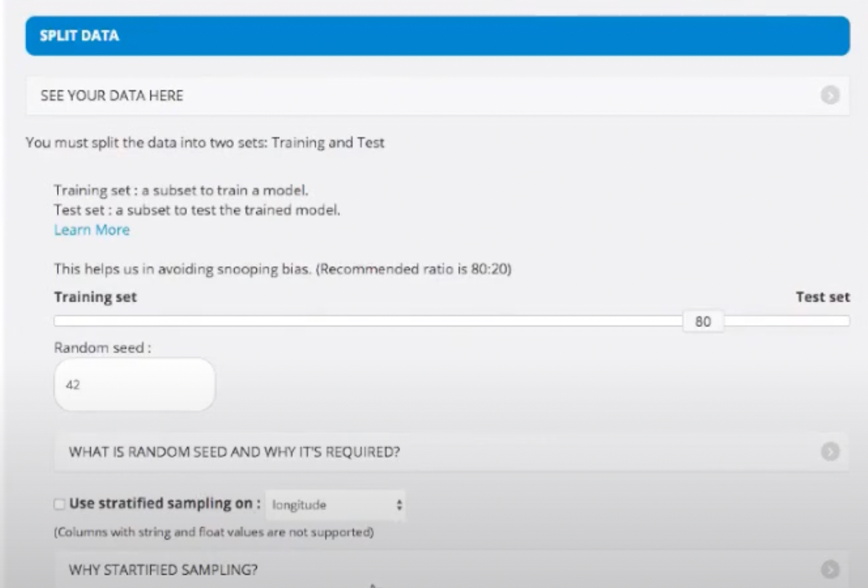Click the SPLIT DATA header bar

437,35
